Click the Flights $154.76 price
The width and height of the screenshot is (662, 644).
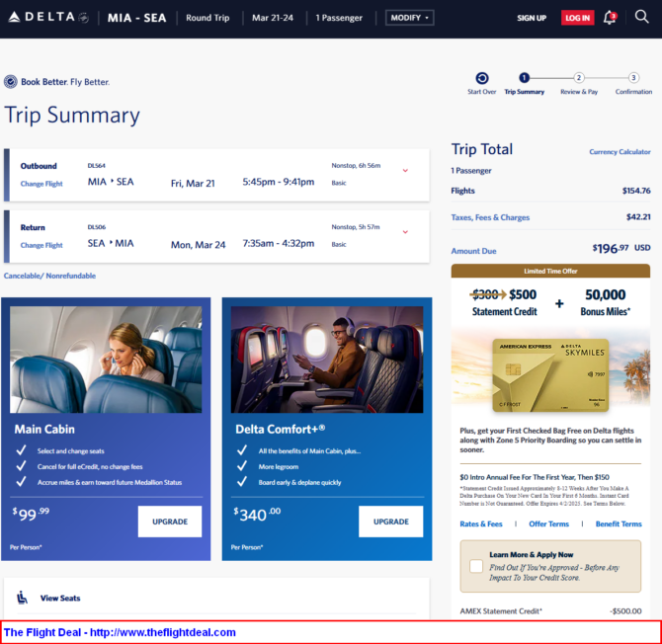click(636, 191)
